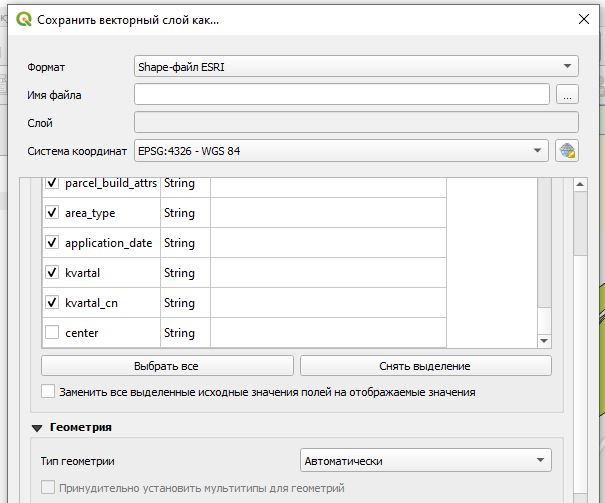Viewport: 605px width, 503px height.
Task: Click the Формат label
Action: pos(46,67)
